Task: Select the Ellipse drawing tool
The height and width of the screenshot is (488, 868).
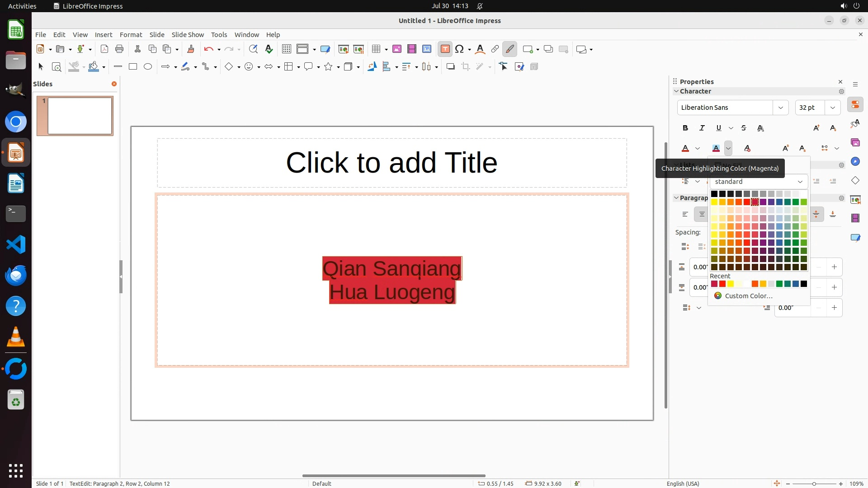Action: [x=148, y=67]
